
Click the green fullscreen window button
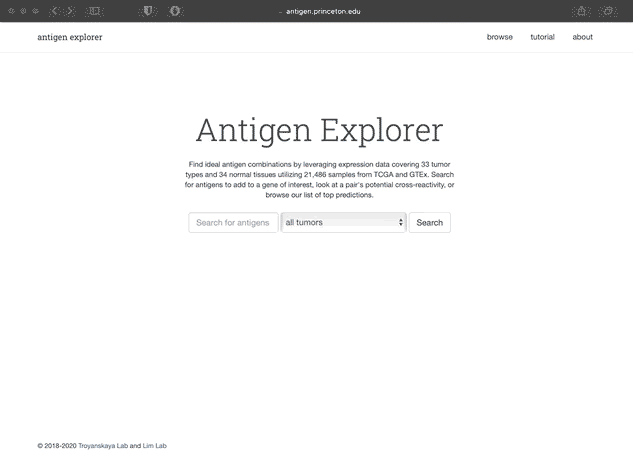pos(37,11)
